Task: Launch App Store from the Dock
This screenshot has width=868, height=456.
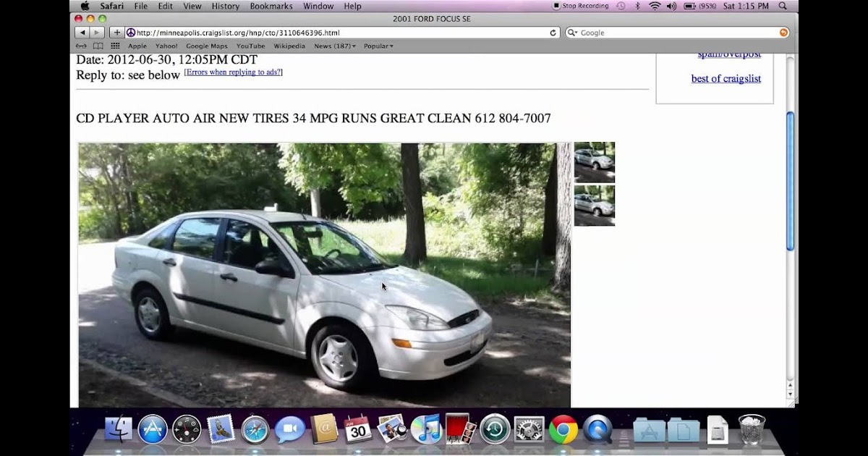Action: [153, 429]
